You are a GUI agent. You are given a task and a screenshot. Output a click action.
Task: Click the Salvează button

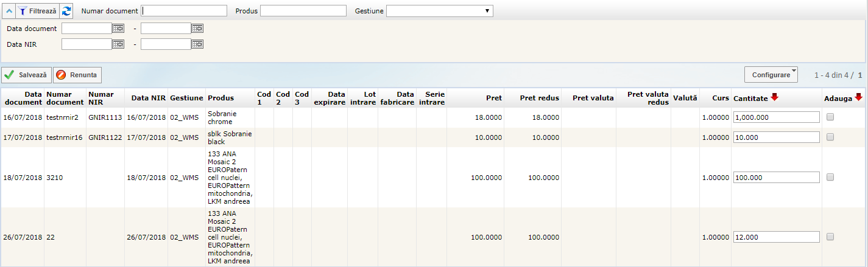pyautogui.click(x=26, y=75)
